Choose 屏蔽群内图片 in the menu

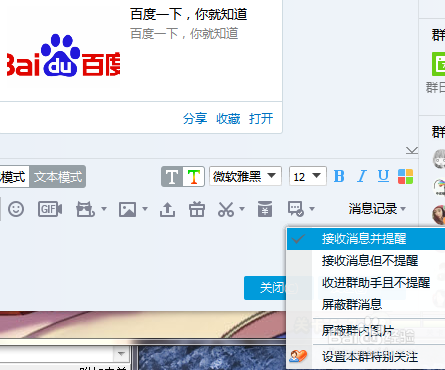click(x=366, y=331)
